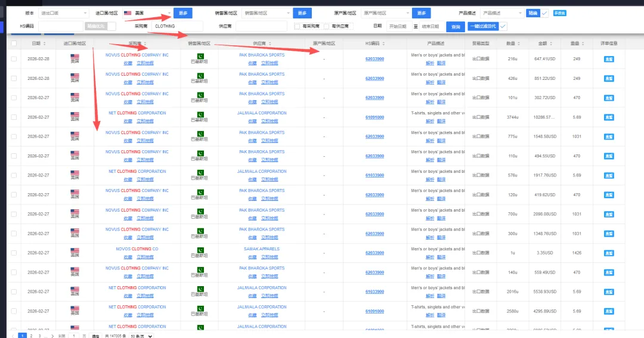
Task: Toggle the checkmark beside 产品描述 match button
Action: click(x=544, y=13)
